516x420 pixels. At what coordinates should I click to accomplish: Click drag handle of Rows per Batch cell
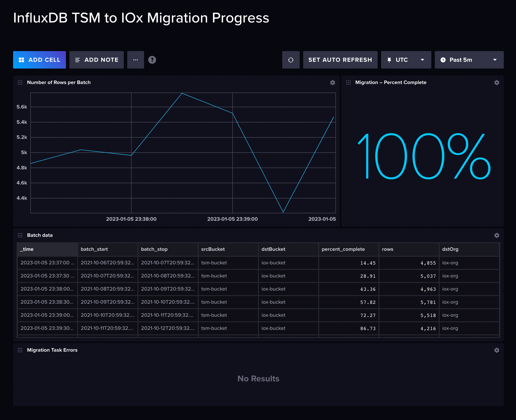(x=20, y=83)
